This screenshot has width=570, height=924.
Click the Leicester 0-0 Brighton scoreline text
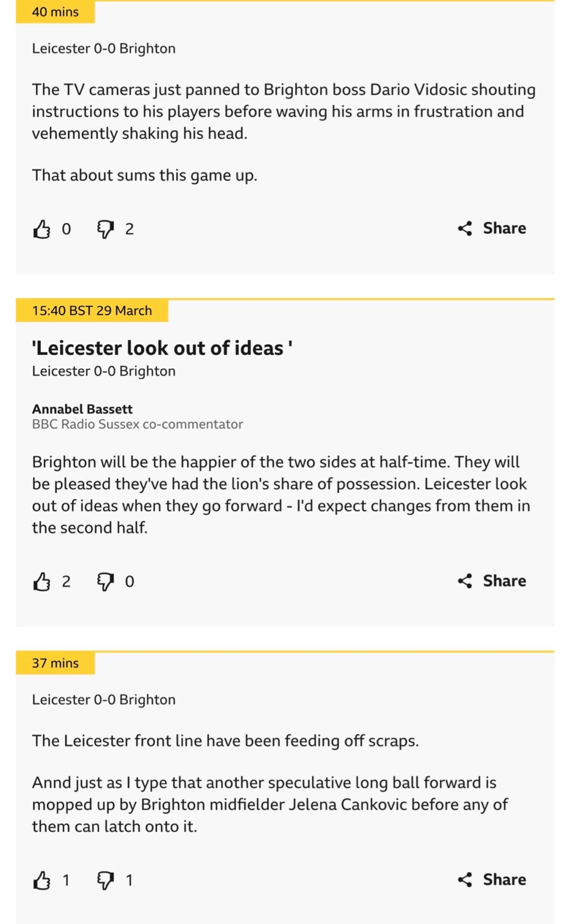[x=104, y=48]
